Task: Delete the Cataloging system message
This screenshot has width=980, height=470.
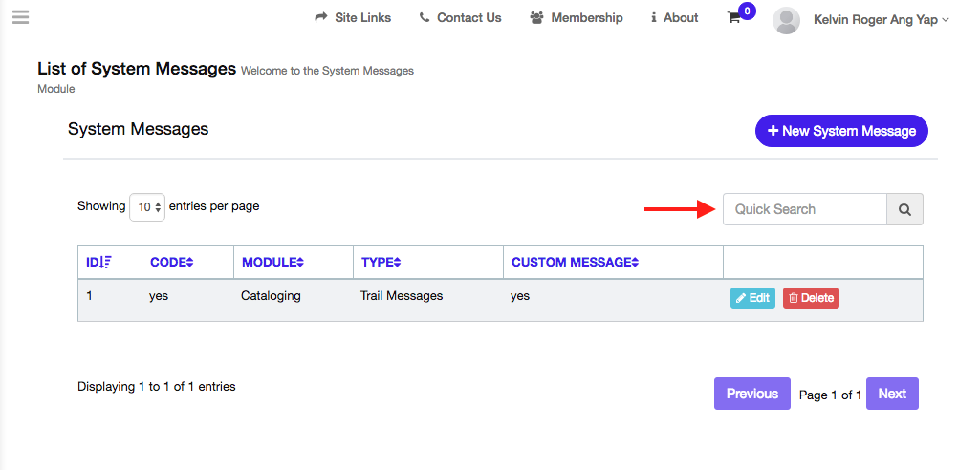Action: click(x=811, y=298)
